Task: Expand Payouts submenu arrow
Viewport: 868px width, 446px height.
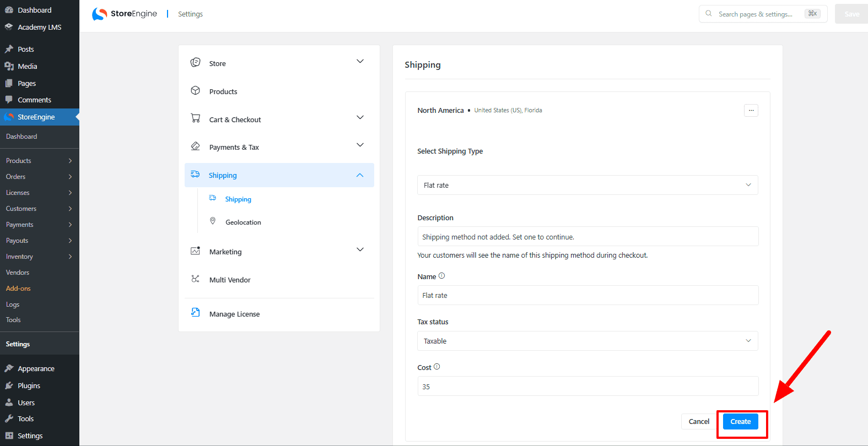Action: click(x=70, y=241)
